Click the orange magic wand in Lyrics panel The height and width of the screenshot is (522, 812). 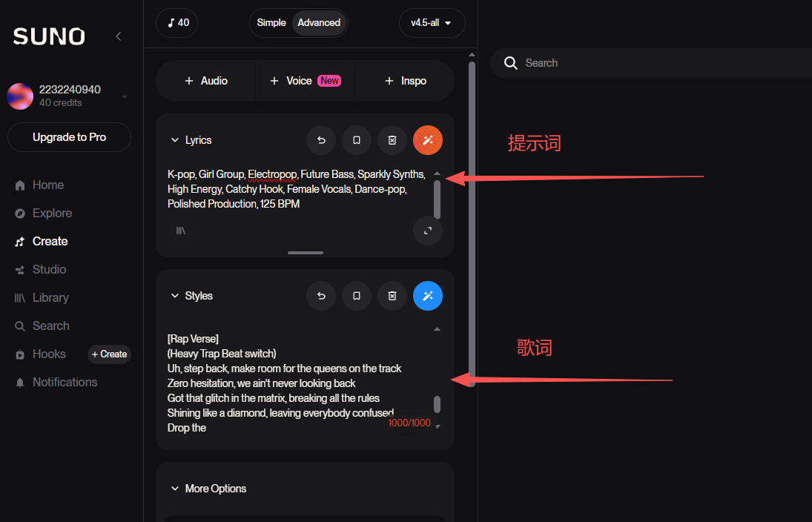pyautogui.click(x=427, y=140)
